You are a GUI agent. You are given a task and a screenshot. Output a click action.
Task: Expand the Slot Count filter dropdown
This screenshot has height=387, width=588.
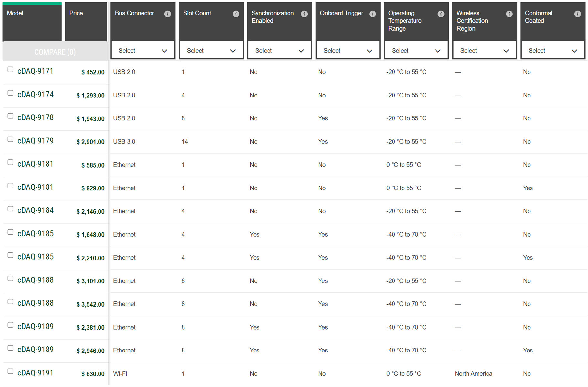click(x=211, y=51)
